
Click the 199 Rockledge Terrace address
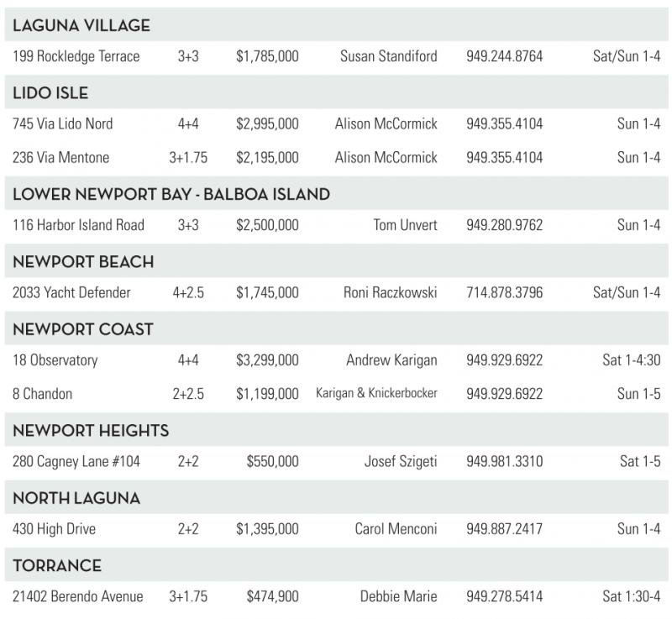(76, 56)
